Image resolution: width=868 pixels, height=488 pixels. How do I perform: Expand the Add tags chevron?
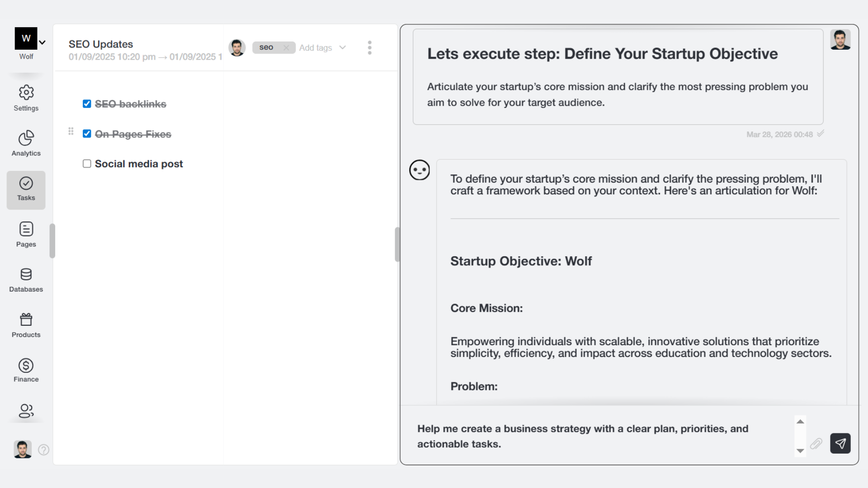[343, 47]
